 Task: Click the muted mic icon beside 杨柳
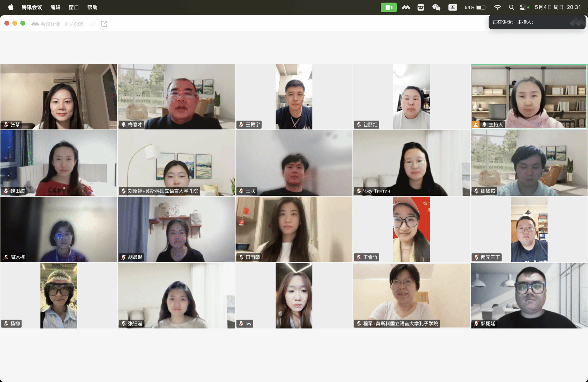6,323
